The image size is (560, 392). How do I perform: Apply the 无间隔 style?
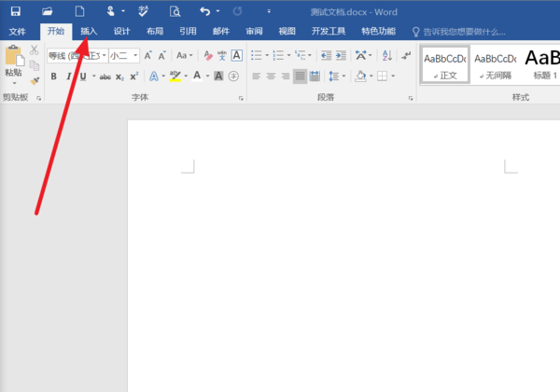[x=495, y=64]
